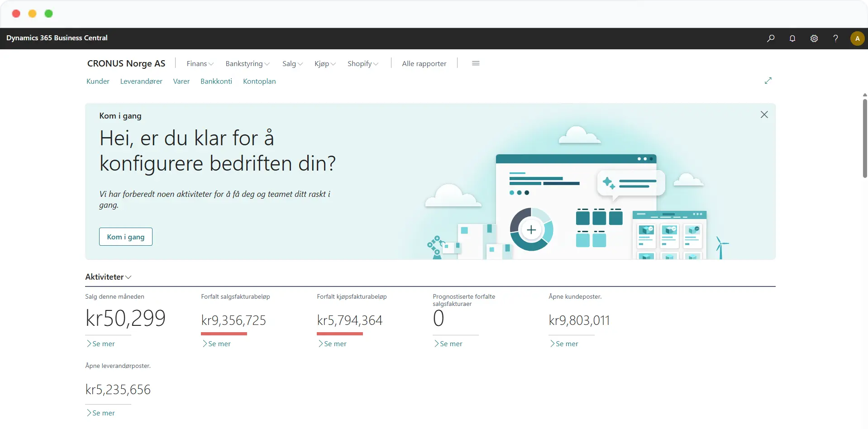Viewport: 868px width, 429px height.
Task: Open the settings gear menu
Action: 814,38
